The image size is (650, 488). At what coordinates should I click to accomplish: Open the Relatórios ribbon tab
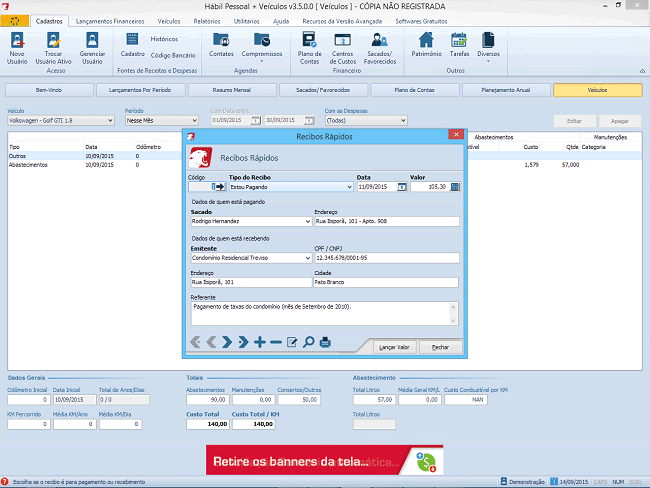coord(207,21)
